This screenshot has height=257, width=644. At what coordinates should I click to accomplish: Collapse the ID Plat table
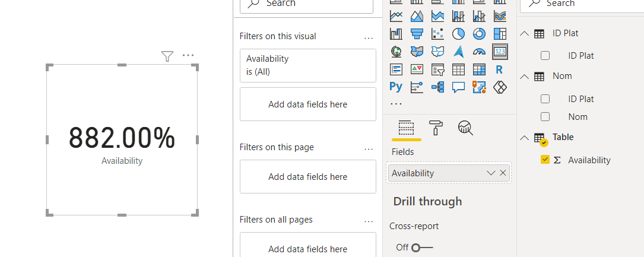coord(525,33)
